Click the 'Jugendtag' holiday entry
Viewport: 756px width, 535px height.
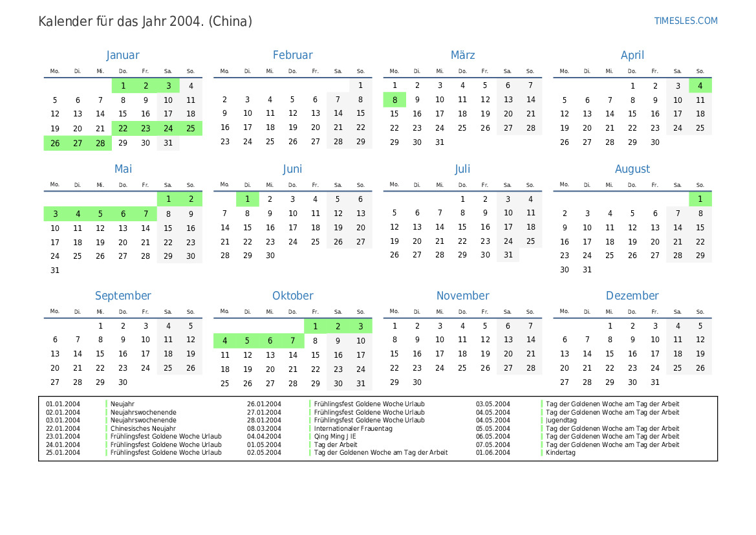(561, 420)
